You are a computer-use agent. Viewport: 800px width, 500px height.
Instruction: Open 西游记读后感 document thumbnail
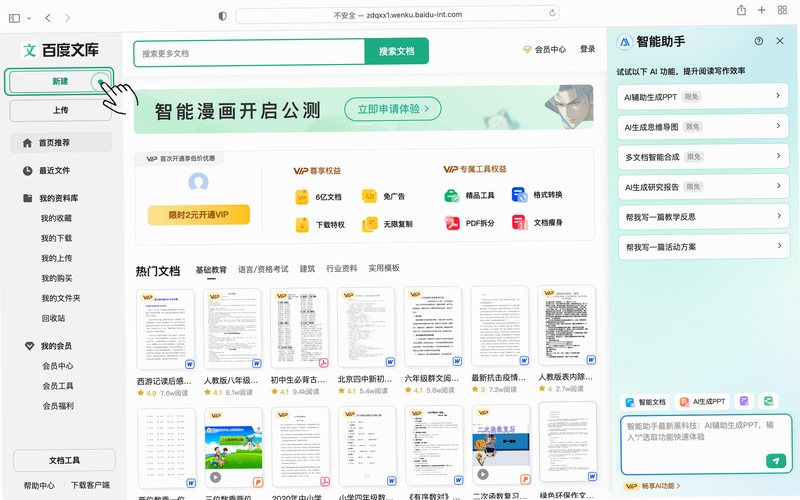[165, 330]
